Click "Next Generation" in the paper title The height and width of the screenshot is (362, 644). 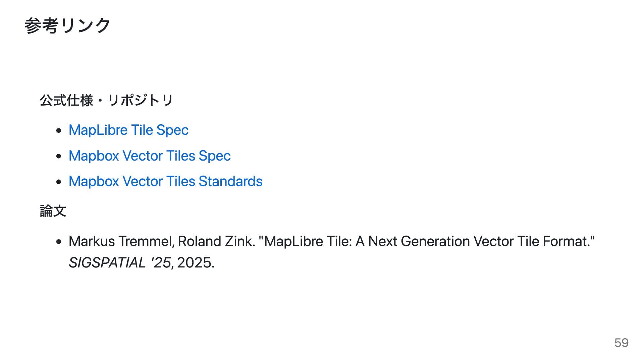tap(419, 241)
